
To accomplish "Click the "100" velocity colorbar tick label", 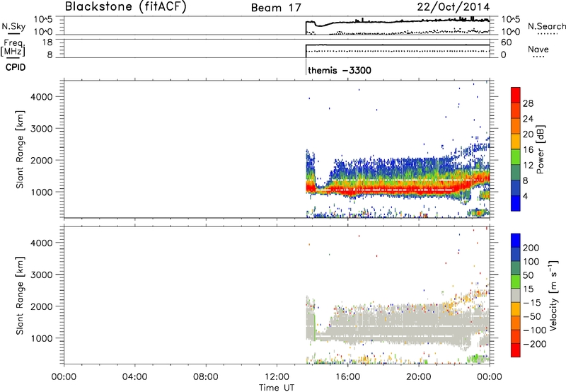I will [531, 261].
